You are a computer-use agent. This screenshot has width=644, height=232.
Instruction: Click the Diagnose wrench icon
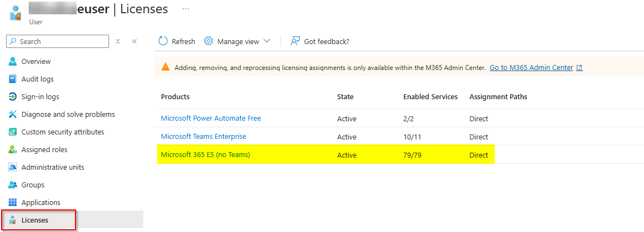coord(13,114)
